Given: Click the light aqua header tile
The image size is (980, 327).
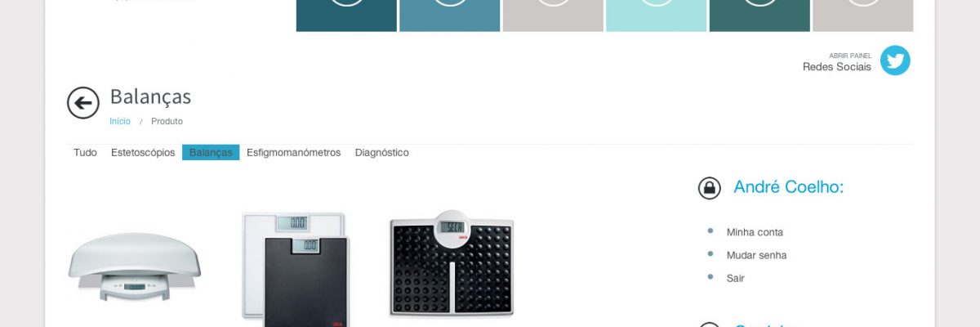Looking at the screenshot, I should (657, 16).
